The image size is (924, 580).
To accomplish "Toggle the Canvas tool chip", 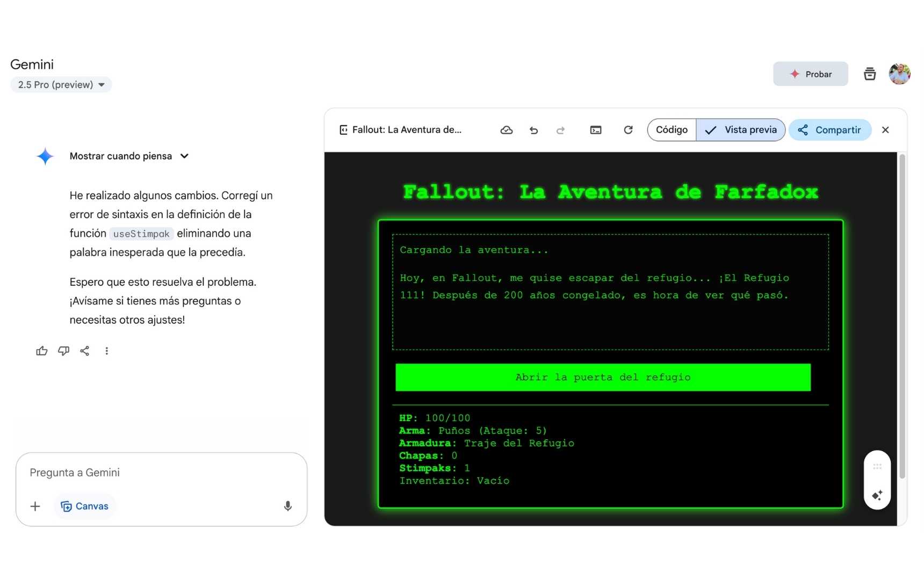I will click(x=85, y=506).
